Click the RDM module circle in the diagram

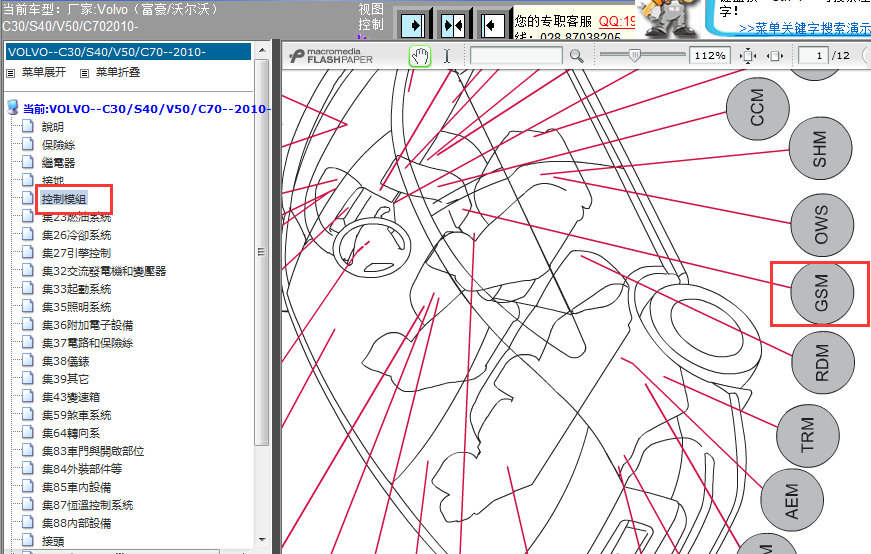[x=823, y=362]
